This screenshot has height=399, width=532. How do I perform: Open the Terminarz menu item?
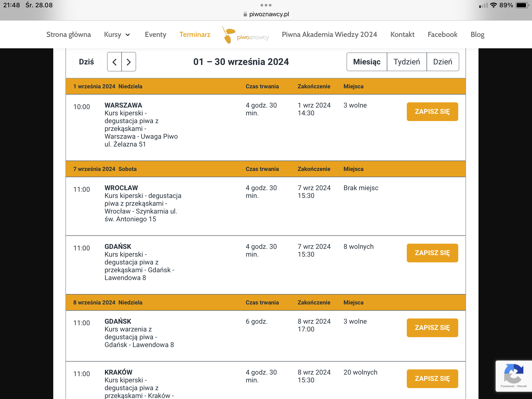click(195, 35)
